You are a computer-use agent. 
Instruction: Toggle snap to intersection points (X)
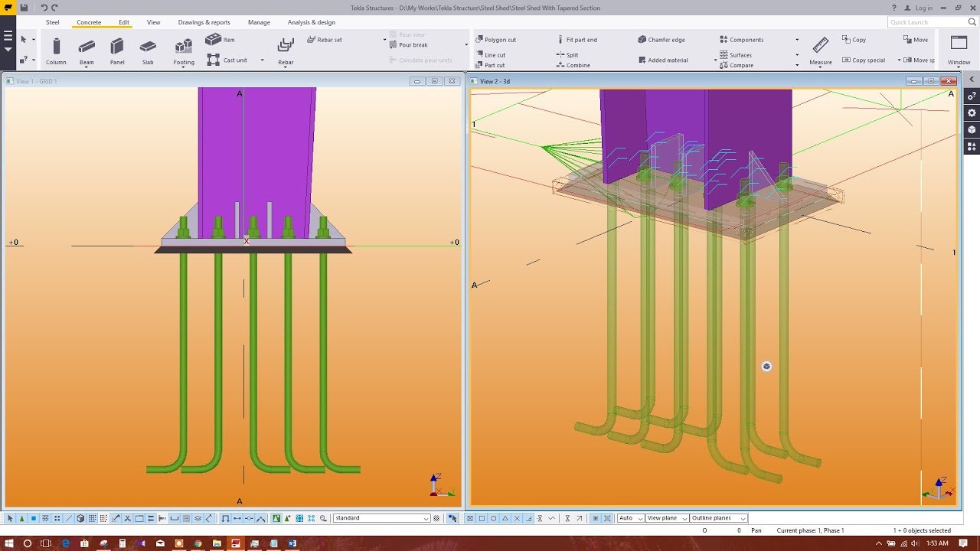[517, 518]
